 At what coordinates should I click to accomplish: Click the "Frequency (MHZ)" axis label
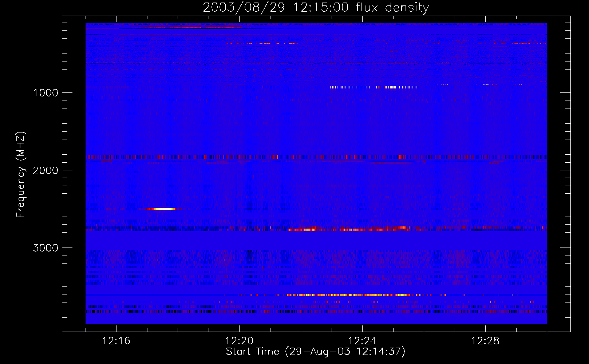click(21, 175)
